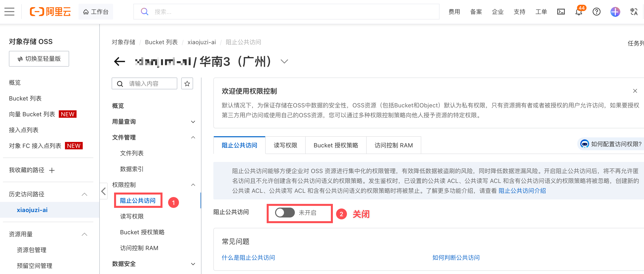This screenshot has width=644, height=274.
Task: Open 支持 in the top navigation
Action: coord(520,12)
